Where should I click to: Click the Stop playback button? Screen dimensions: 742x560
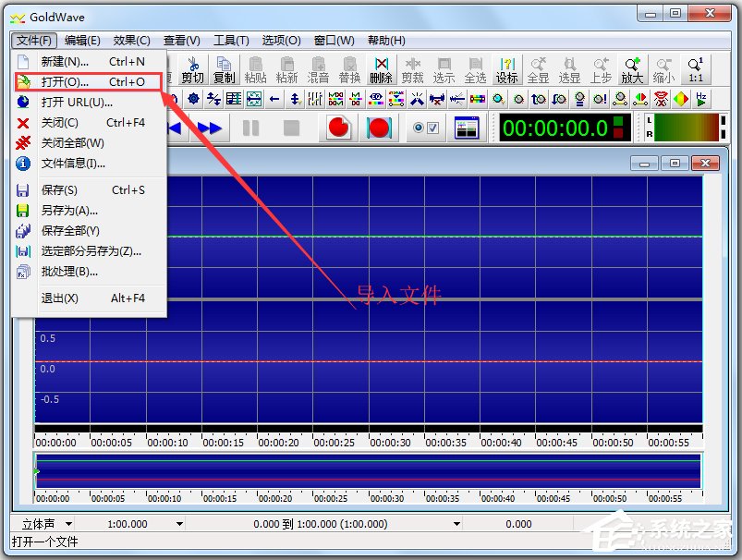coord(291,128)
